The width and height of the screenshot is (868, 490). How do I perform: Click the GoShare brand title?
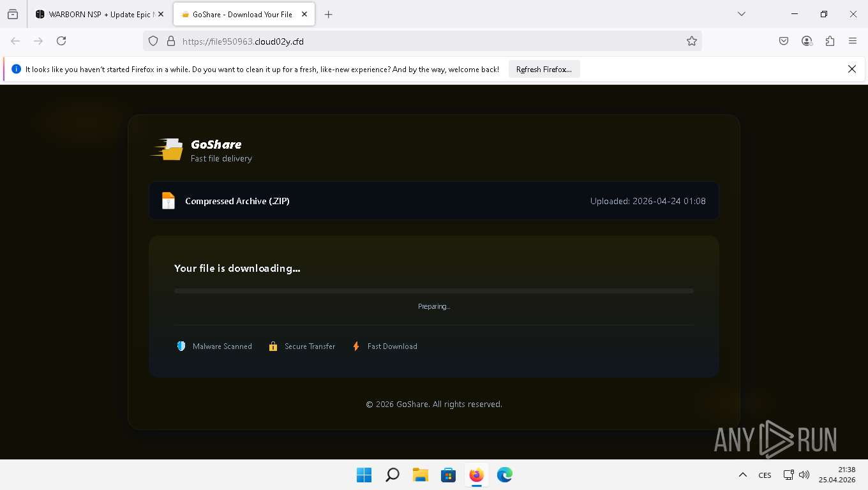[216, 144]
